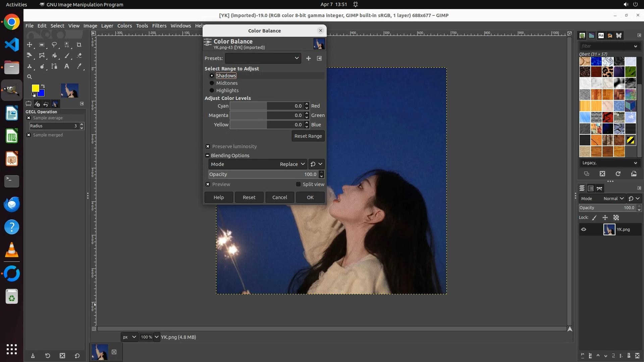
Task: Select the Bucket Fill tool
Action: [x=54, y=56]
